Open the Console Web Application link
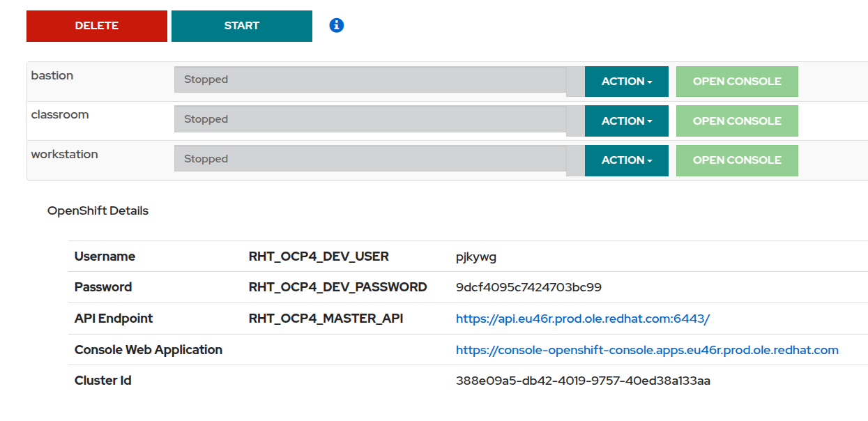The width and height of the screenshot is (868, 421). point(646,350)
